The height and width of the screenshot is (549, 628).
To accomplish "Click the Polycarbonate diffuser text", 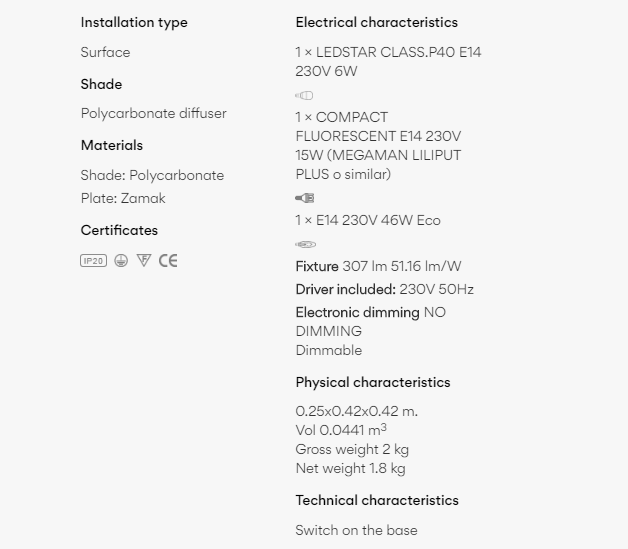I will tap(154, 113).
